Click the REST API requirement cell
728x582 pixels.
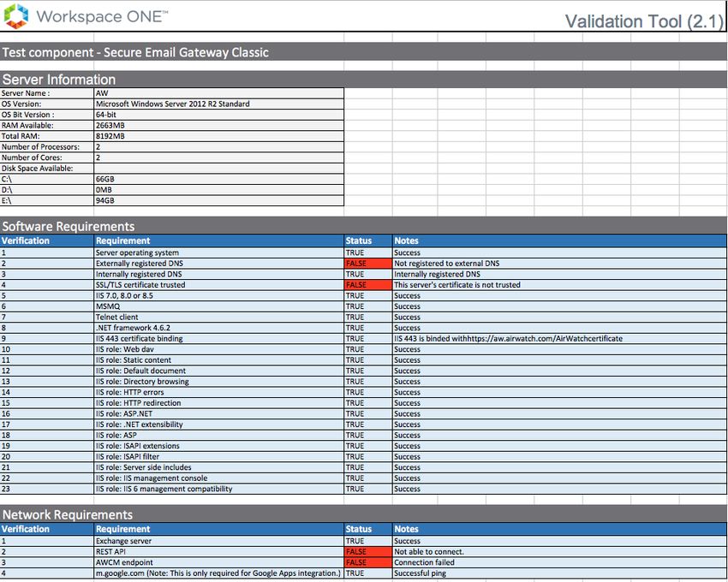[218, 551]
